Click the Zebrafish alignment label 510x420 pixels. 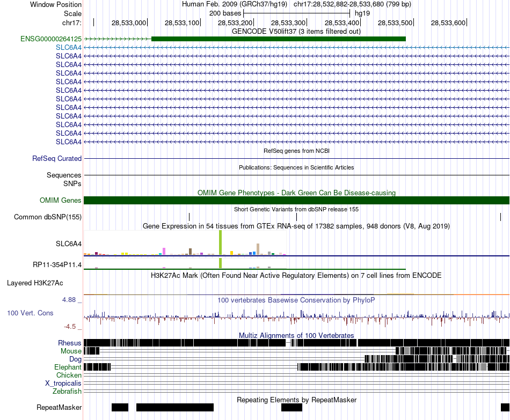[x=67, y=391]
